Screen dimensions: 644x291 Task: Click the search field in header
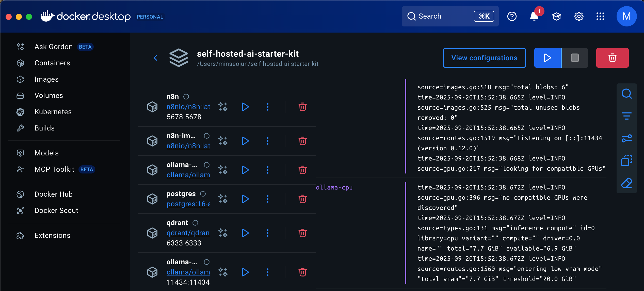[x=450, y=16]
